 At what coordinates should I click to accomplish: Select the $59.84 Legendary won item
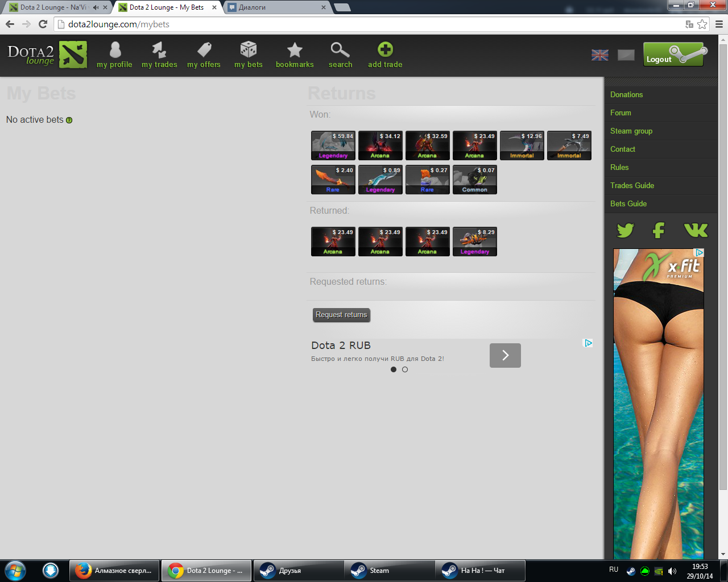[x=333, y=145]
